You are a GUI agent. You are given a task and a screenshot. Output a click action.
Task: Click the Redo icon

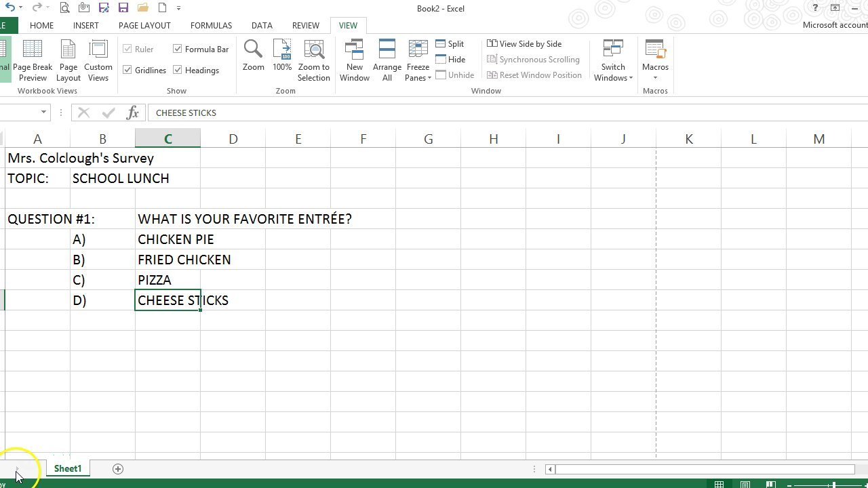pyautogui.click(x=37, y=8)
